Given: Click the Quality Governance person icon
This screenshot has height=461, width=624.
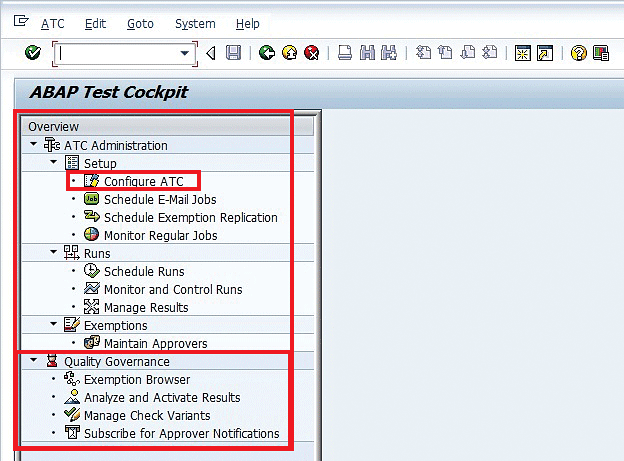Looking at the screenshot, I should point(52,361).
